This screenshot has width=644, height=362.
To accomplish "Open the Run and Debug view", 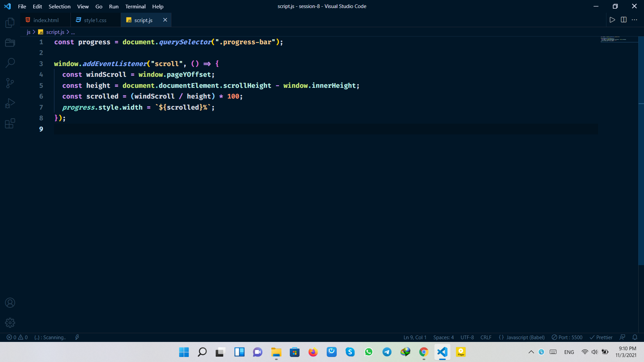I will [x=10, y=103].
